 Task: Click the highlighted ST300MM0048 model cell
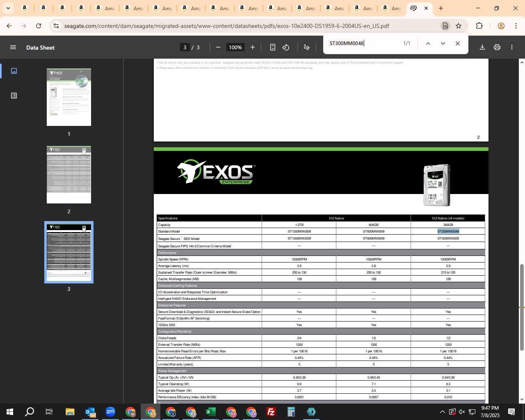point(448,231)
